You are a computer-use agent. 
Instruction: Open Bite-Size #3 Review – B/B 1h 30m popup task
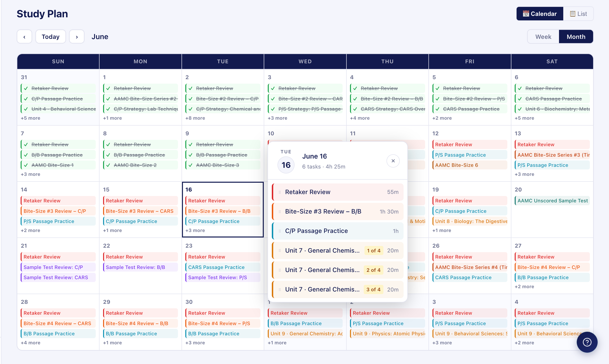tap(337, 211)
